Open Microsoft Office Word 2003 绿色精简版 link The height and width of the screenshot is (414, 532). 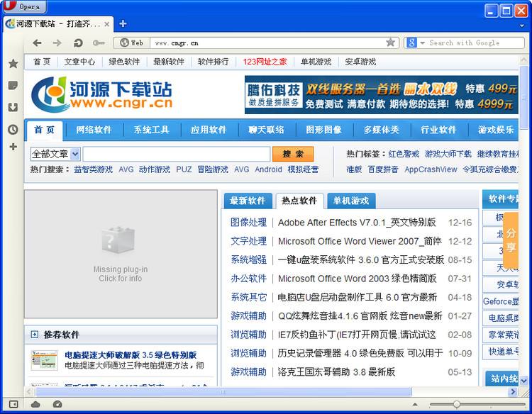(x=357, y=279)
